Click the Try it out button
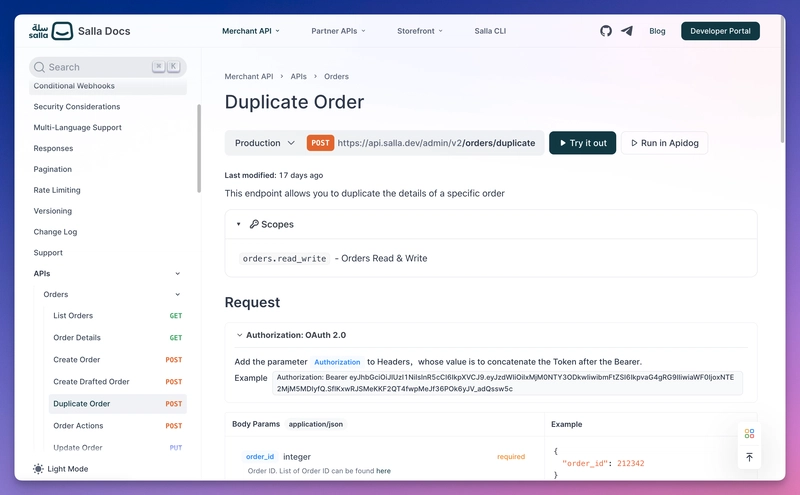This screenshot has height=495, width=800. point(582,143)
